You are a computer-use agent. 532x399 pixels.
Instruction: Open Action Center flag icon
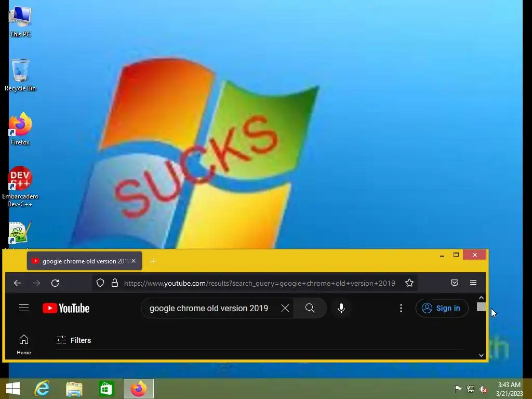point(458,389)
